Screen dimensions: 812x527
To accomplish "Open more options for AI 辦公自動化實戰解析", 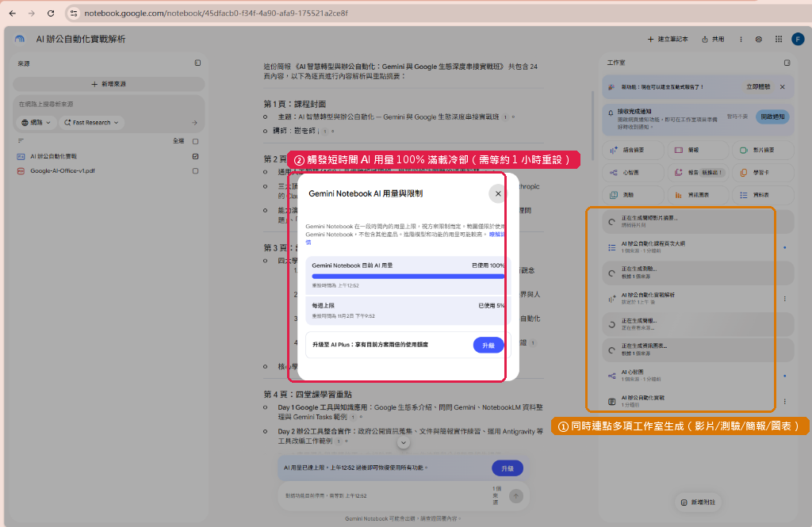I will tap(785, 299).
